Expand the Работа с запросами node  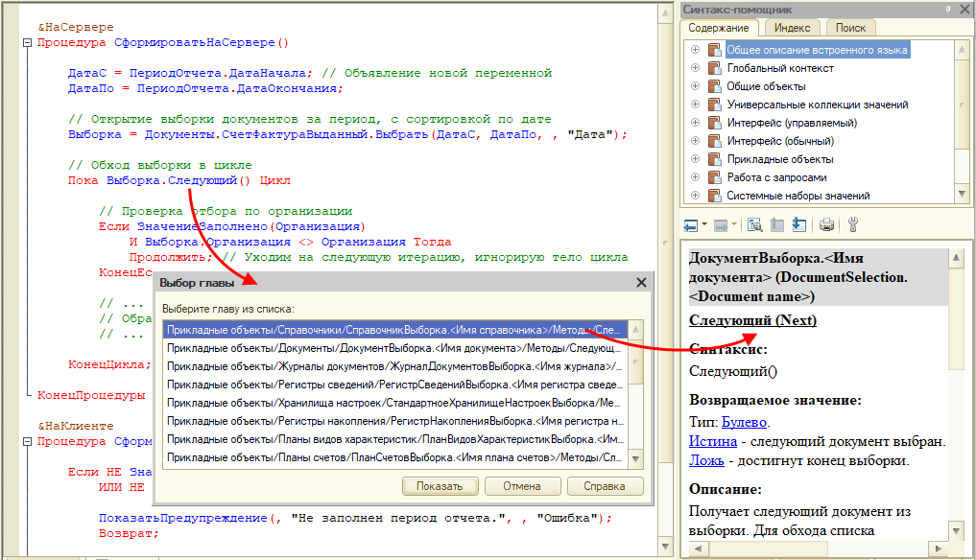point(695,177)
